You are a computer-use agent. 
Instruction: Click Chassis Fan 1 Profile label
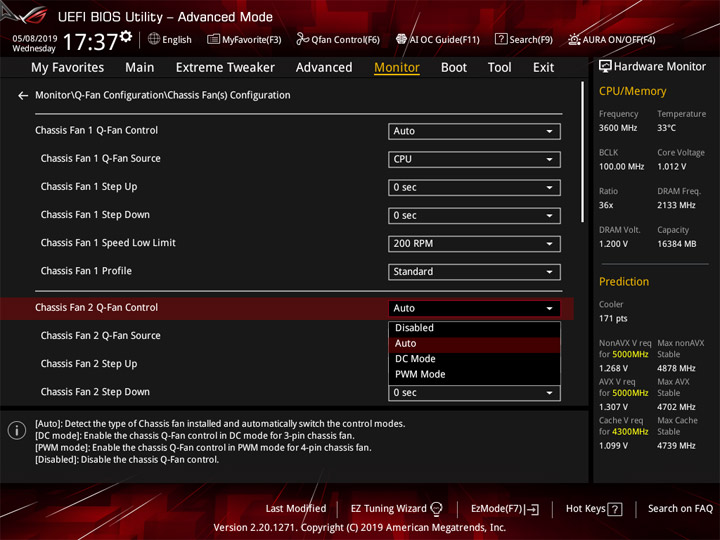[86, 271]
